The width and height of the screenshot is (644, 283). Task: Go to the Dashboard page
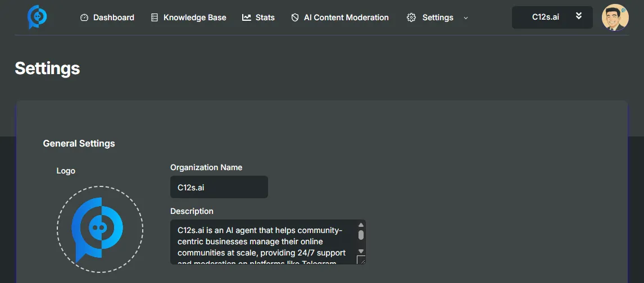pyautogui.click(x=114, y=17)
